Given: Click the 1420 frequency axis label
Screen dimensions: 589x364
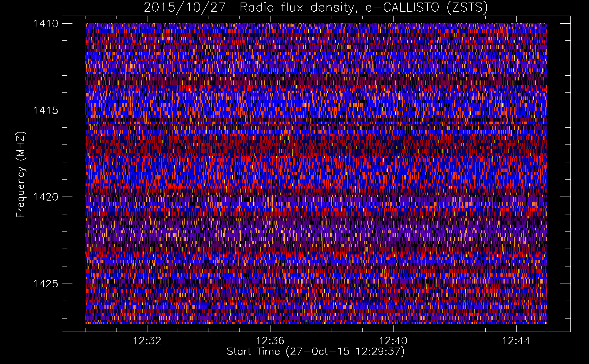Looking at the screenshot, I should [x=46, y=197].
